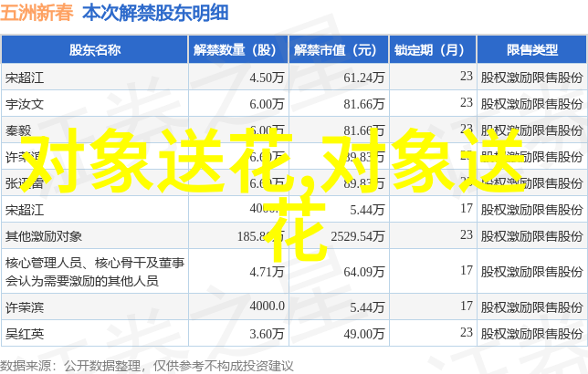The image size is (588, 374).
Task: Click lock period 17 in 64.09万 row
Action: pos(467,270)
